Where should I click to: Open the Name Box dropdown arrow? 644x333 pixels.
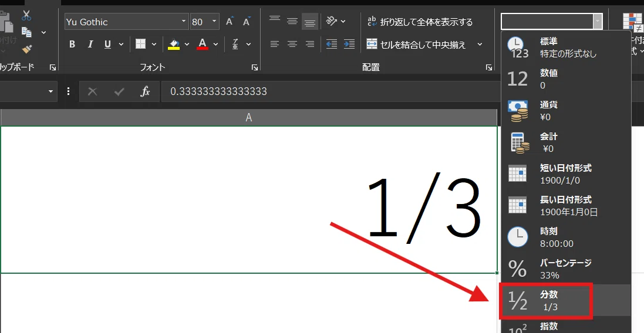(50, 91)
